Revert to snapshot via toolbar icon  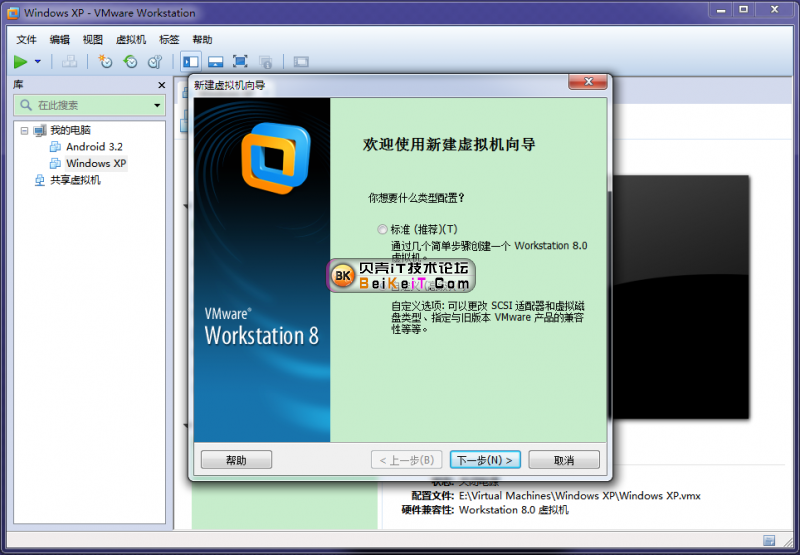pos(130,62)
